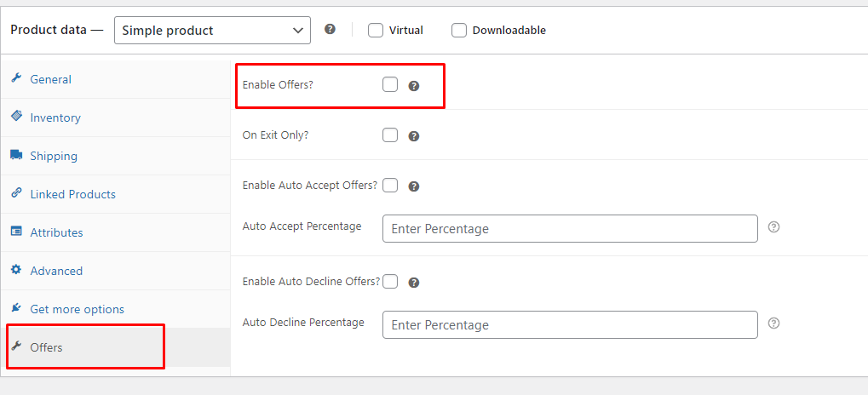Viewport: 868px width, 395px height.
Task: Click the 'Enable Auto Accept Offers?' label text
Action: point(310,186)
